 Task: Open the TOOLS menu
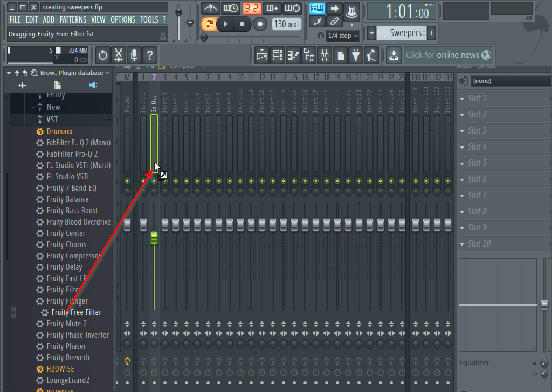[149, 20]
